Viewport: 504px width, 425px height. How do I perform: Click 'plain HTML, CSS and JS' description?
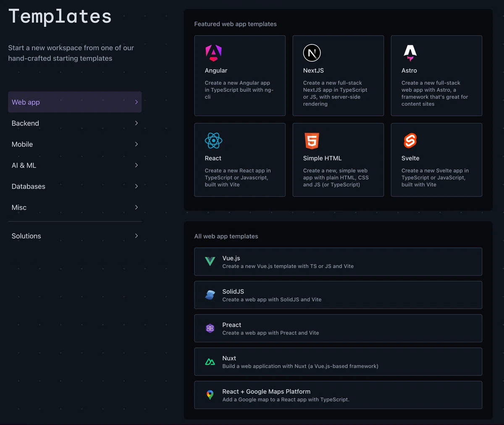click(336, 177)
